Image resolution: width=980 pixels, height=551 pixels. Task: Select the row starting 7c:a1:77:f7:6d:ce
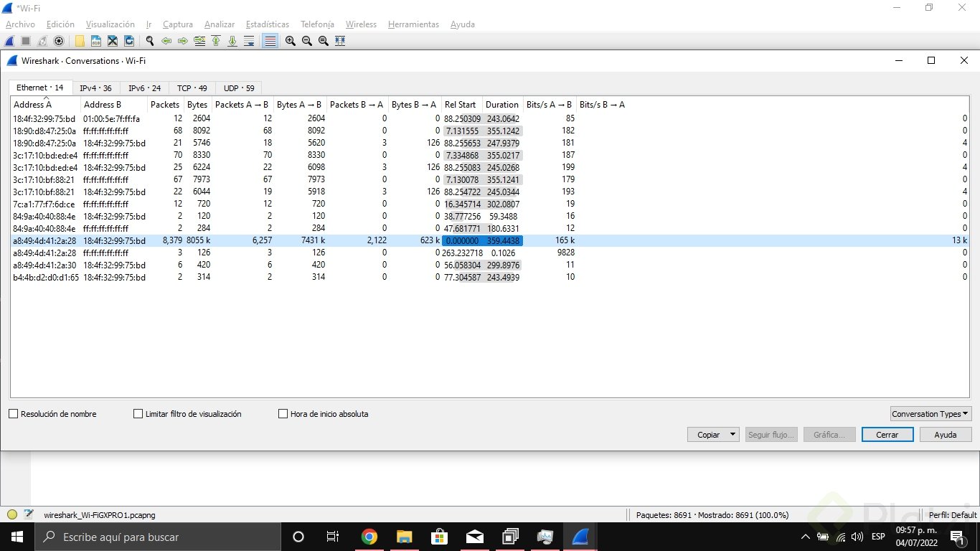[x=490, y=204]
